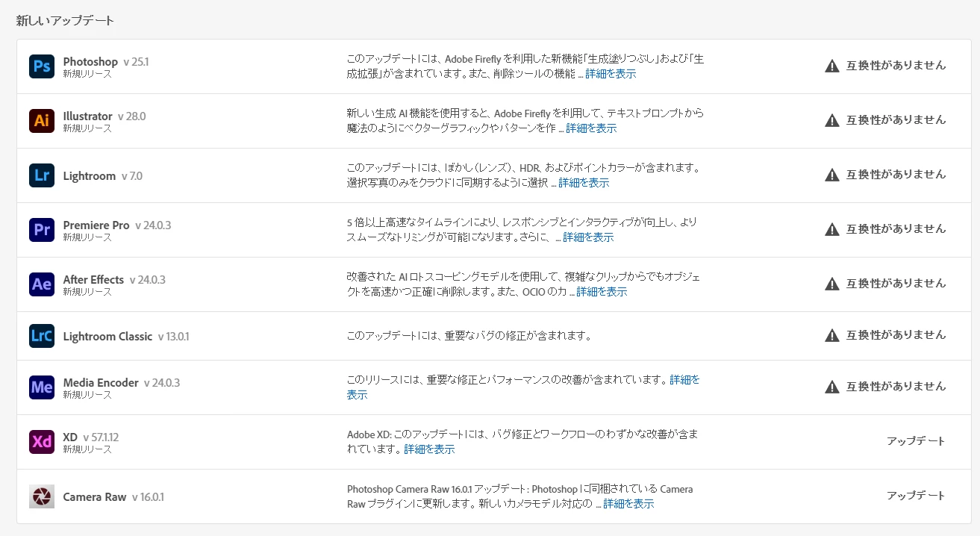Click the Illustrator v 28.0 name
980x536 pixels.
pos(104,116)
